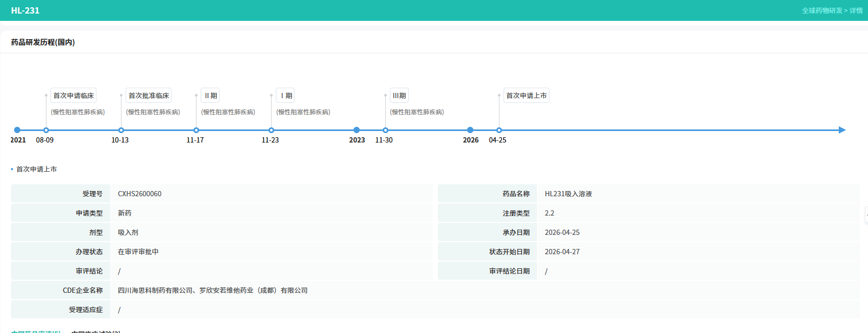Screen dimensions: 868x333
Task: Select the I期 milestone tag
Action: (286, 96)
